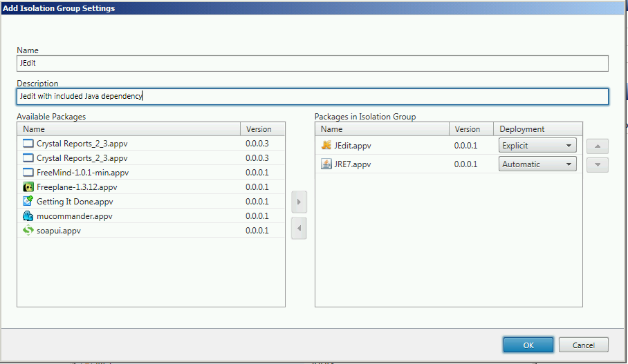Move package down with down arrow
628x364 pixels.
[x=598, y=165]
